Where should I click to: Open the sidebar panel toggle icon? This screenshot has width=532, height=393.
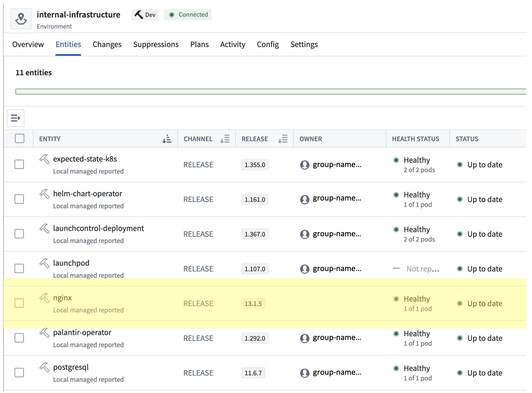[x=16, y=118]
